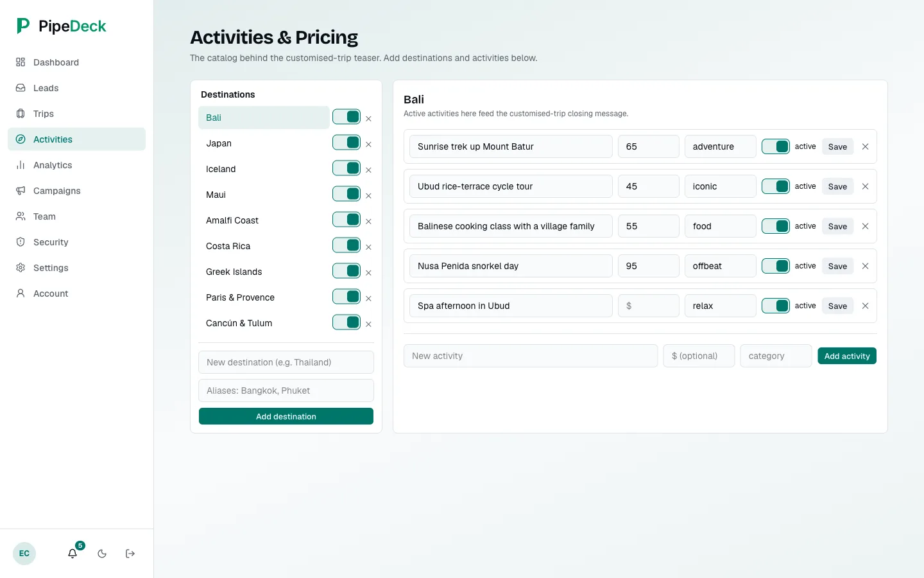
Task: Click the New activity name field
Action: pos(531,356)
